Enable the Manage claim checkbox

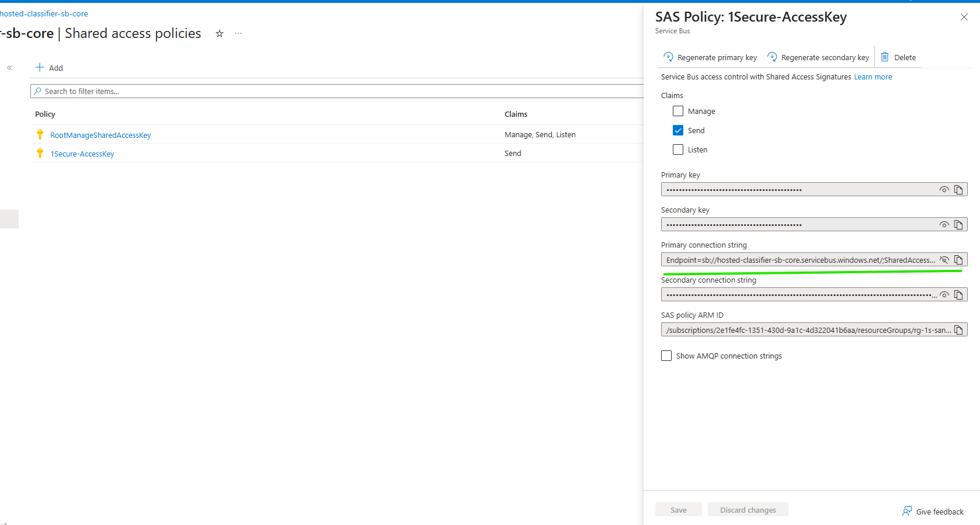678,111
